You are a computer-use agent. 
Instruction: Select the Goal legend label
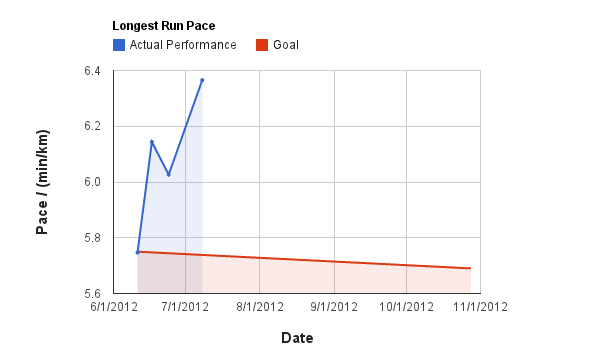pos(286,45)
